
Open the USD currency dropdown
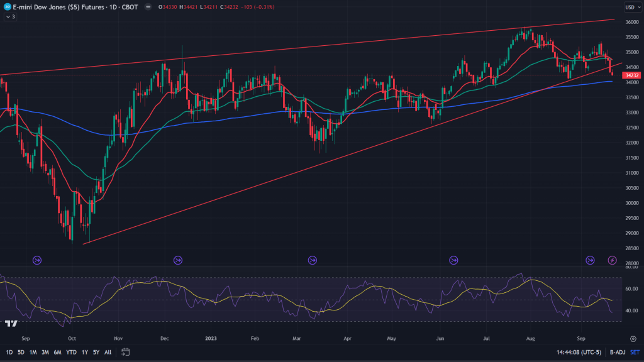coord(630,7)
